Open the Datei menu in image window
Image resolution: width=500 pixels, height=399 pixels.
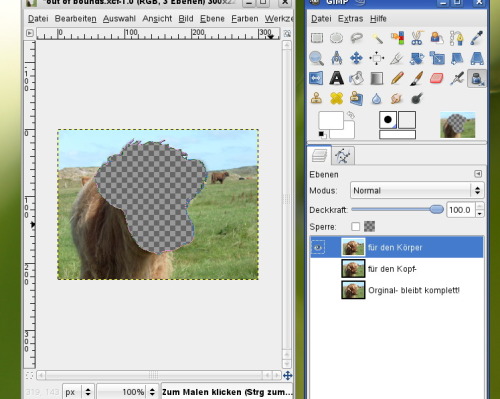tap(38, 19)
